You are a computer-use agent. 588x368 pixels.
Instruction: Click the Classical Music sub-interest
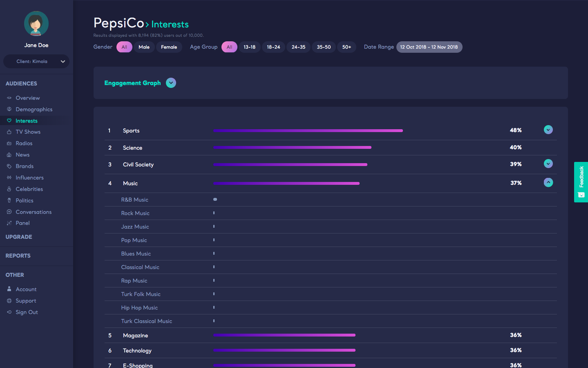point(140,267)
